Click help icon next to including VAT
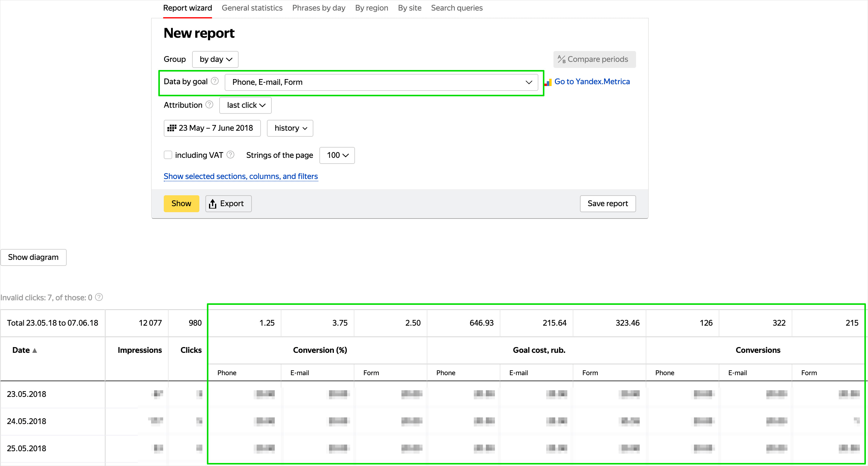Screen dimensions: 868x466 (230, 155)
